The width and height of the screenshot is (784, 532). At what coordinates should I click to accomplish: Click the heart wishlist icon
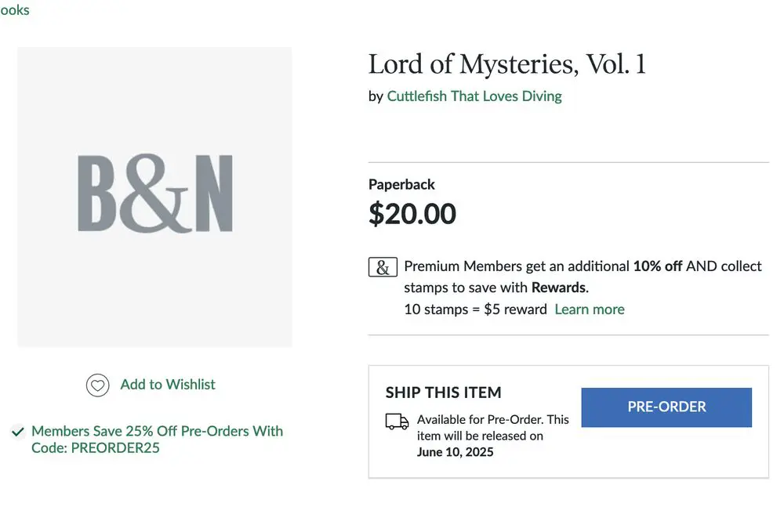[x=97, y=385]
